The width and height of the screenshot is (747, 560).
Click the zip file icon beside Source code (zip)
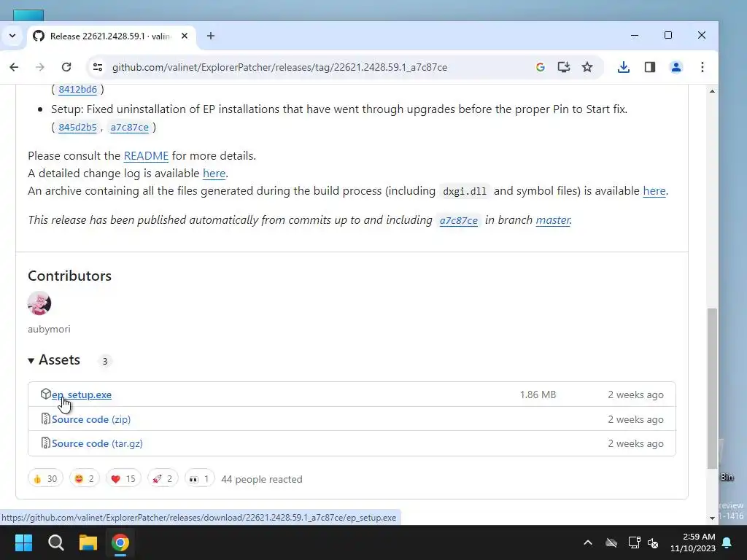(46, 419)
